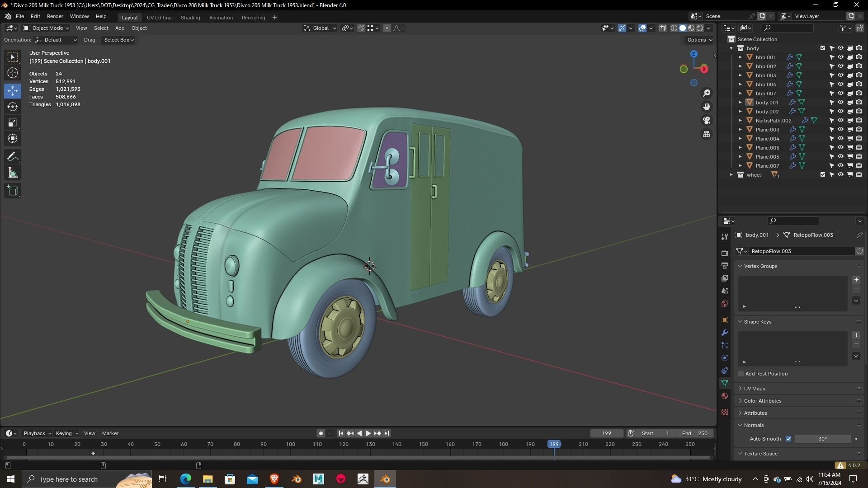The image size is (868, 488).
Task: Activate the Rotate tool
Action: pos(13,107)
